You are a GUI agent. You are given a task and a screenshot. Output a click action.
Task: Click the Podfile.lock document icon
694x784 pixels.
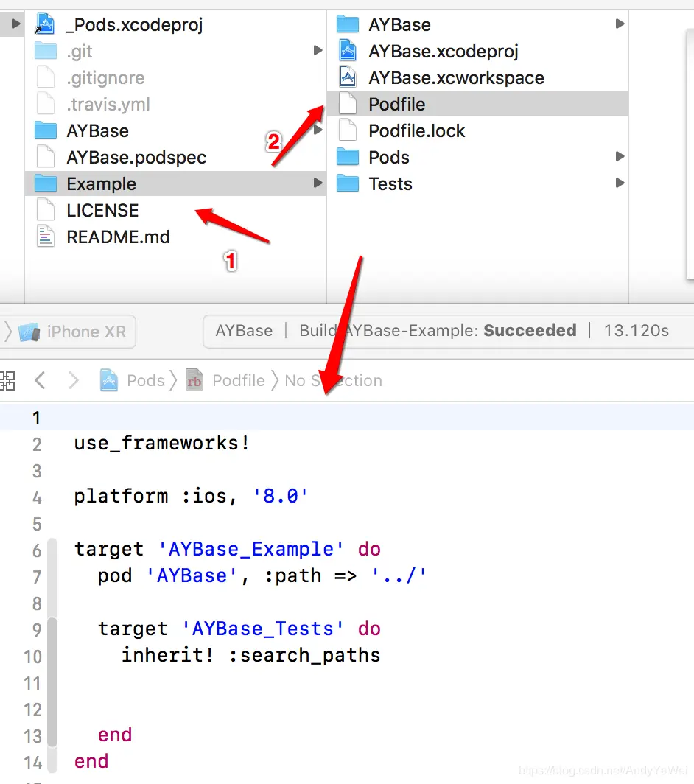(348, 130)
